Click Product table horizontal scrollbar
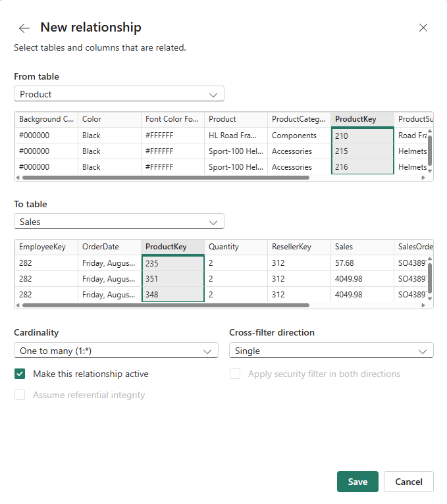The height and width of the screenshot is (504, 447). coord(165,178)
